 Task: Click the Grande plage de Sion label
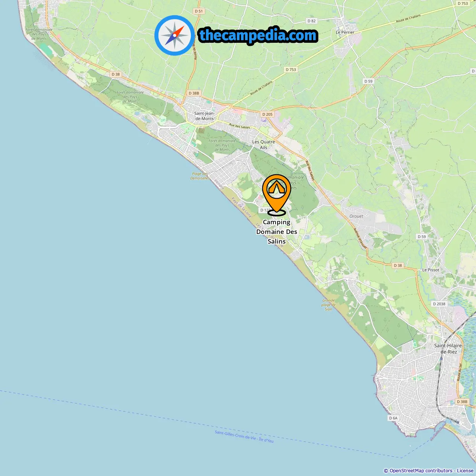coord(328,305)
